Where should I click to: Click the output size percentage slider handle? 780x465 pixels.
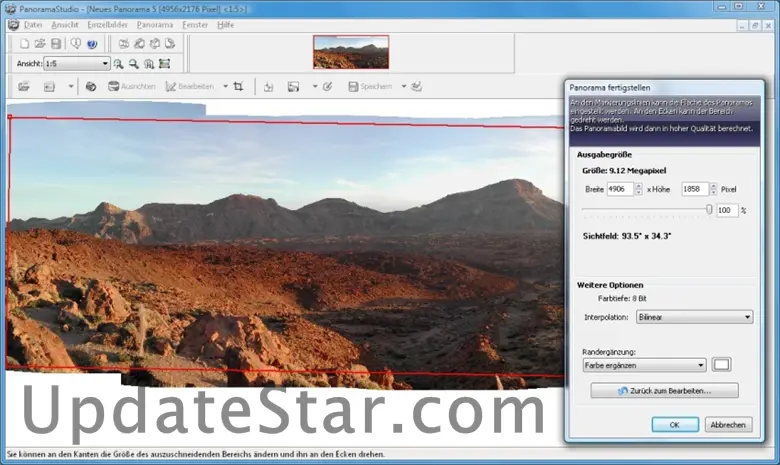709,210
